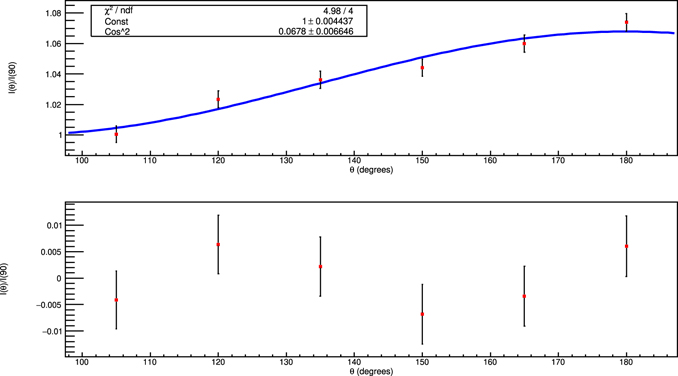Image resolution: width=678 pixels, height=376 pixels.
Task: Click y-axis label 0 in bottom plot
Action: coord(59,278)
